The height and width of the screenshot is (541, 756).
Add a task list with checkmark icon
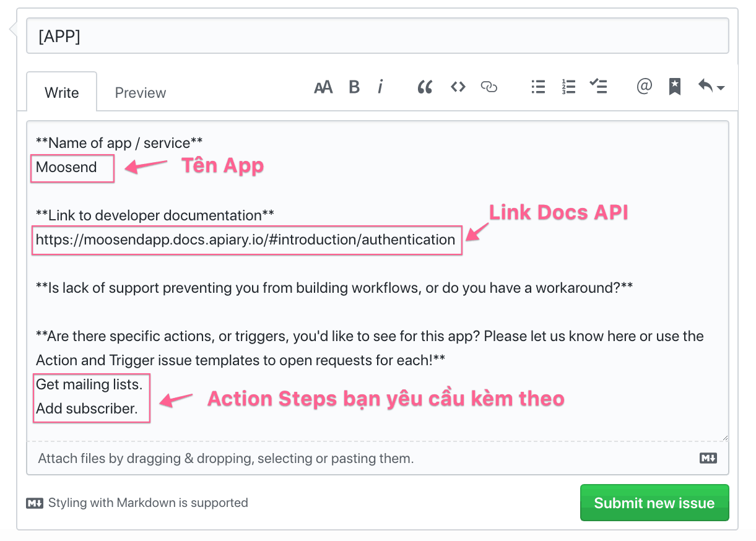598,87
